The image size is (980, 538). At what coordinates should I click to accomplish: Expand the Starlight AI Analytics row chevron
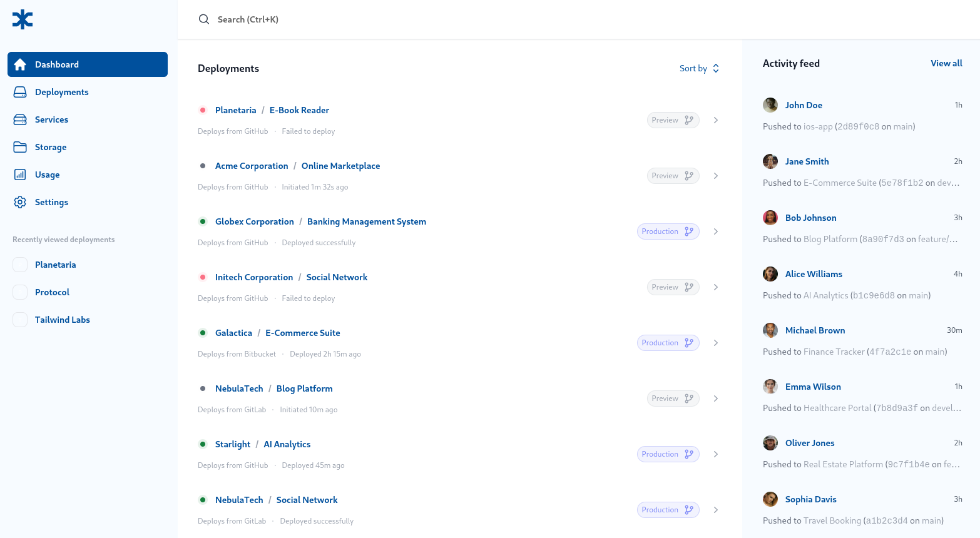716,454
